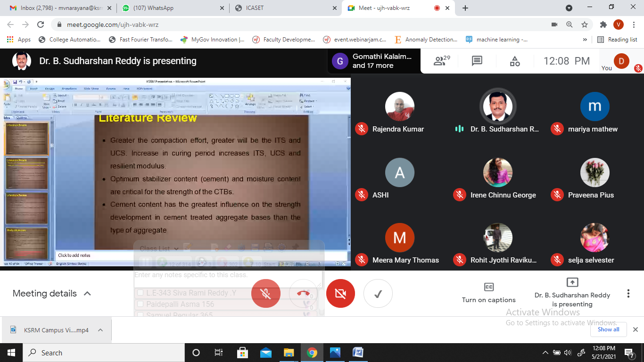Click the taskbar Search box

pyautogui.click(x=104, y=353)
